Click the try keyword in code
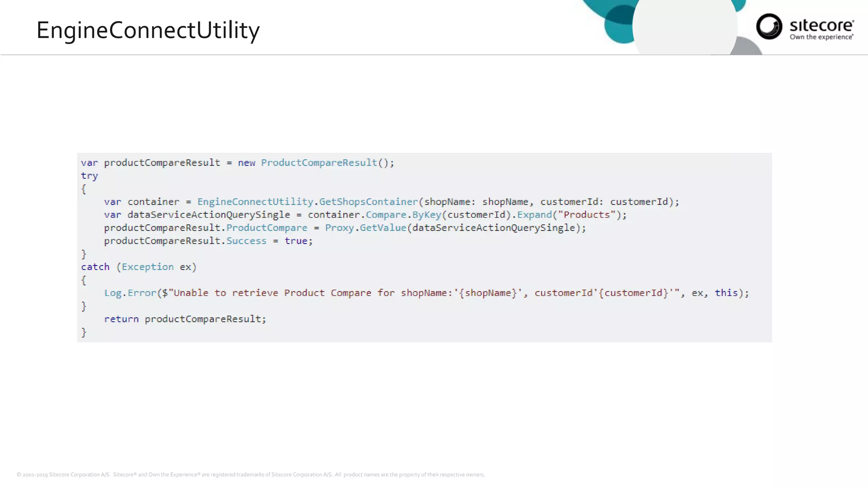The height and width of the screenshot is (488, 868). [x=89, y=176]
